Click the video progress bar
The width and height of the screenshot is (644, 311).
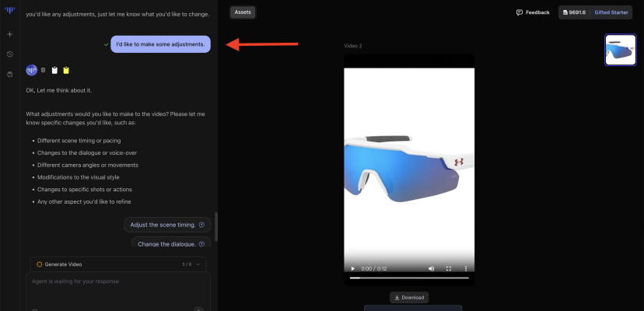[x=408, y=278]
